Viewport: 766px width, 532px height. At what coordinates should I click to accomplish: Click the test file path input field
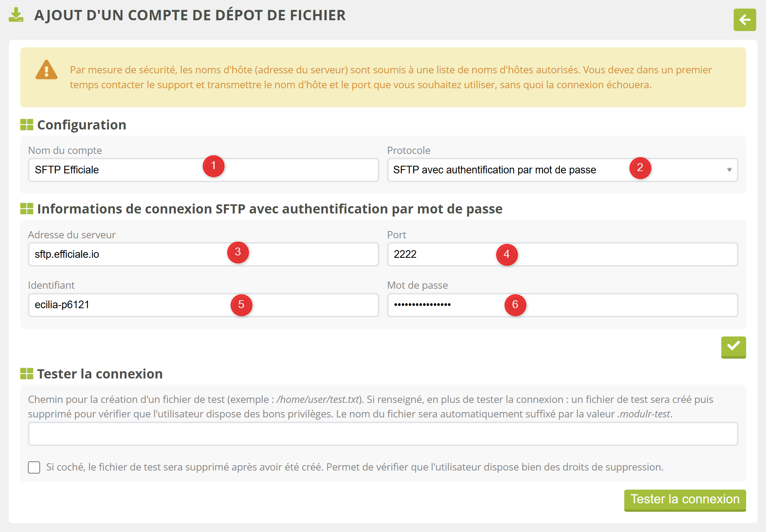[x=383, y=434]
